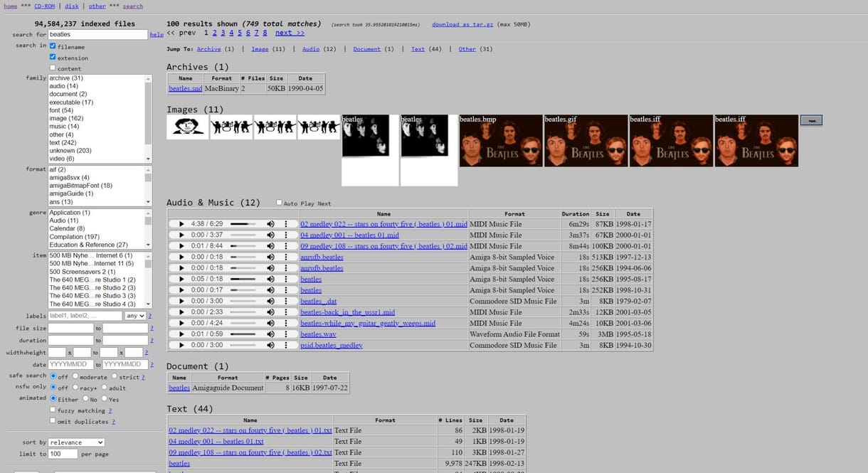Play the psid.beatles_medley track
Image resolution: width=868 pixels, height=473 pixels.
point(181,345)
